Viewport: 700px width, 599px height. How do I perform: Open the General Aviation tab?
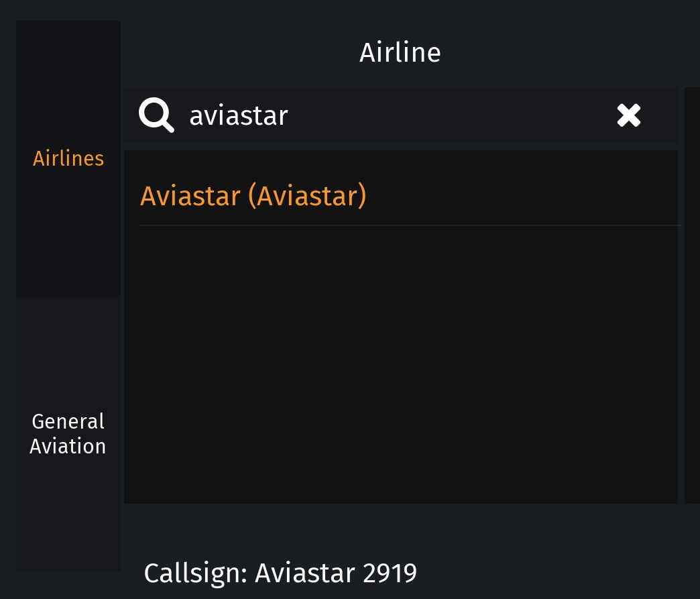pyautogui.click(x=68, y=433)
